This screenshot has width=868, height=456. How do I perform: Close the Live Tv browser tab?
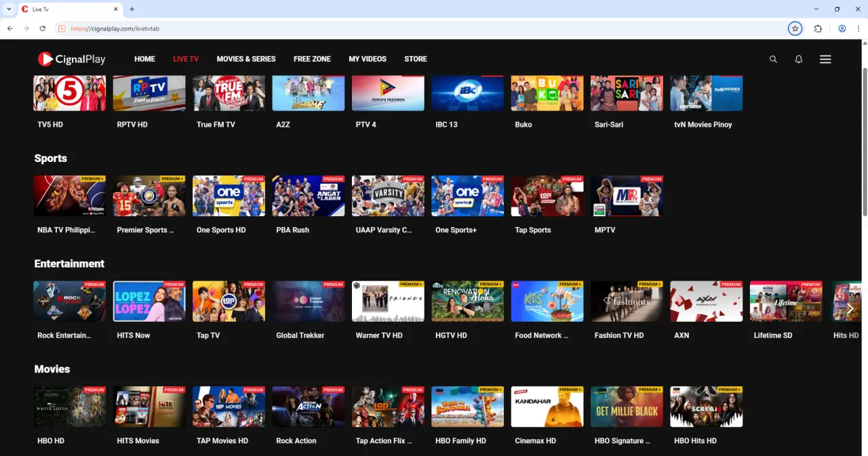[x=116, y=9]
